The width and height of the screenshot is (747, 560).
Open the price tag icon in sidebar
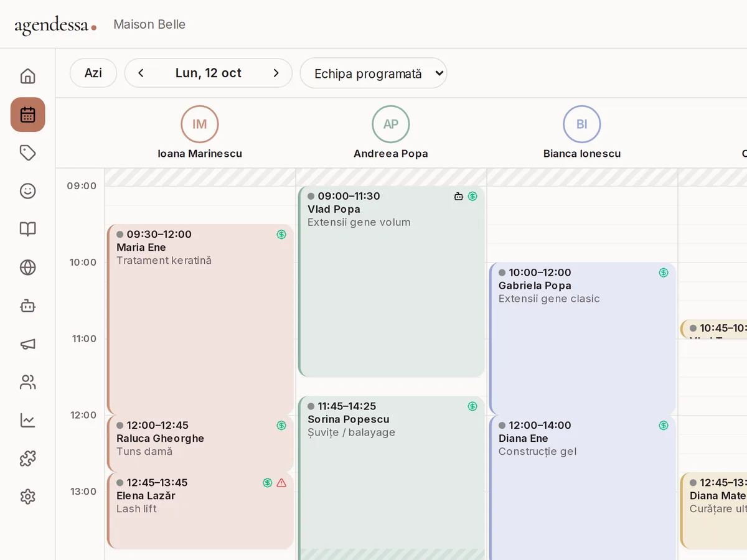(x=27, y=153)
